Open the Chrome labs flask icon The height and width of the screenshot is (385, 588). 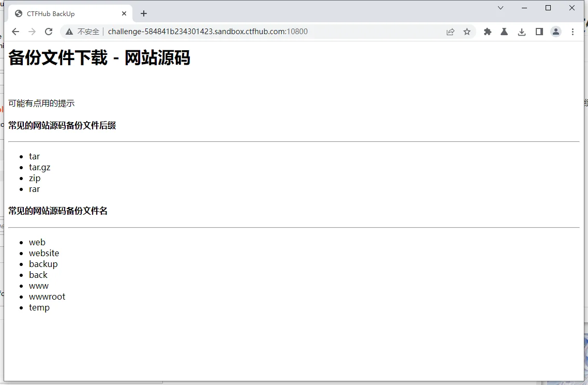tap(504, 32)
